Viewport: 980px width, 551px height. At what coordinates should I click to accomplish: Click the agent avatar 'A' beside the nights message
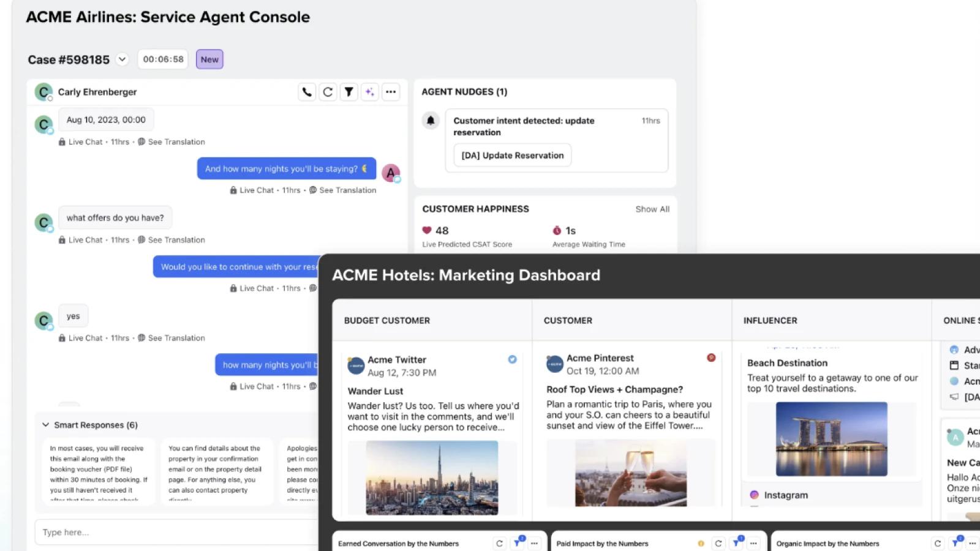[391, 173]
